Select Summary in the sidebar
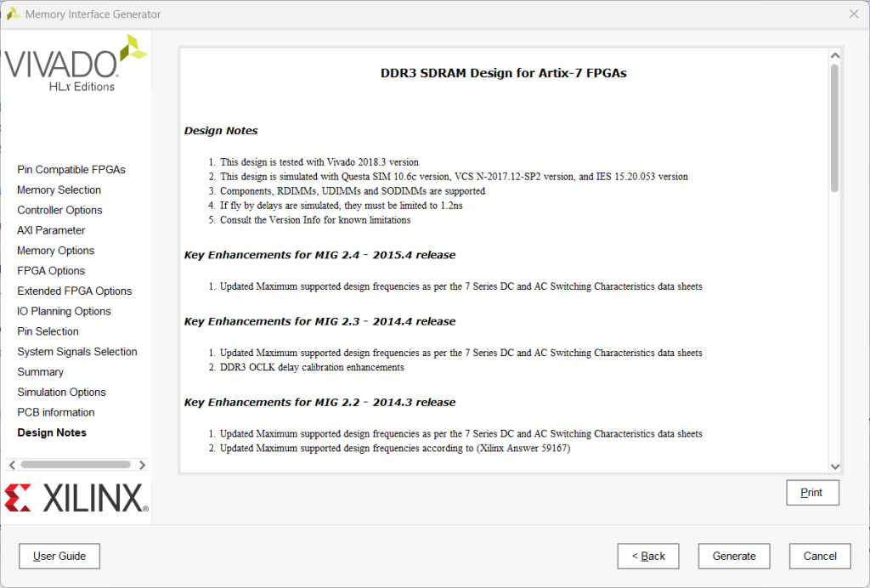Viewport: 870px width, 588px height. click(40, 372)
